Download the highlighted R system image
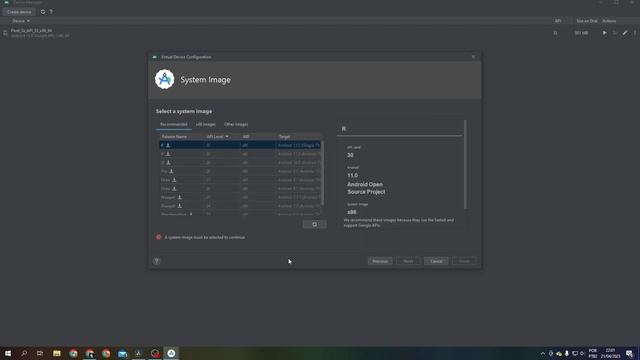 [168, 145]
